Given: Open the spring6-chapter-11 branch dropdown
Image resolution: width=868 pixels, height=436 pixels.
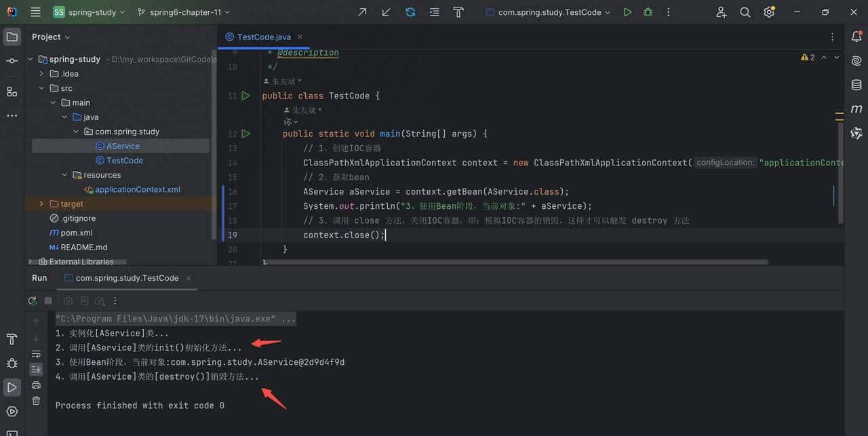Looking at the screenshot, I should coord(184,12).
